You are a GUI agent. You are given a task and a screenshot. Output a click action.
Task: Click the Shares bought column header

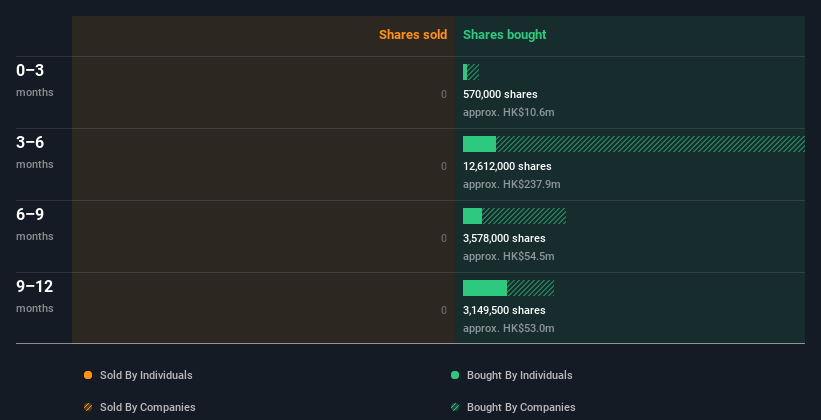[504, 35]
